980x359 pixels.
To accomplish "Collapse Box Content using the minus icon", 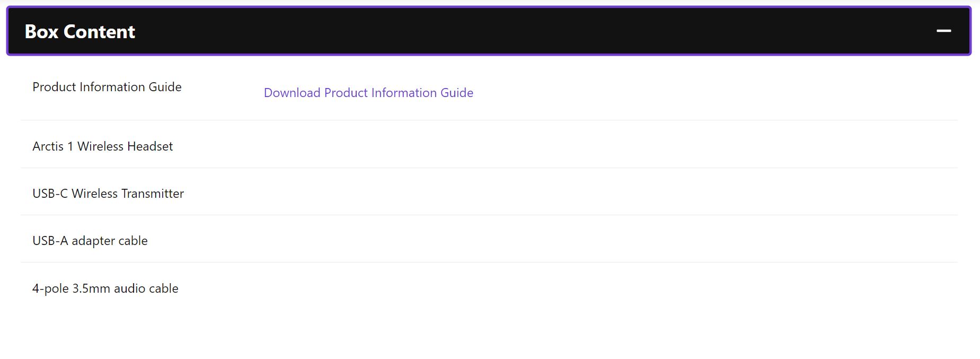I will point(943,31).
